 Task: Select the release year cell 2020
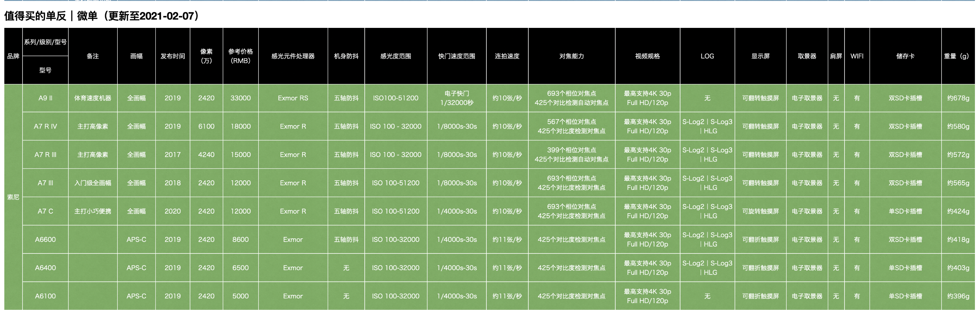(x=173, y=211)
